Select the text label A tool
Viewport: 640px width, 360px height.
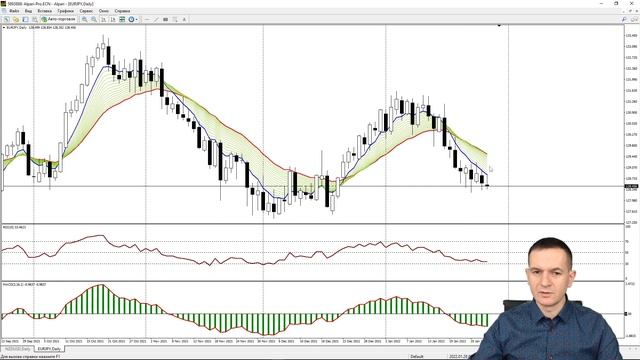(184, 19)
